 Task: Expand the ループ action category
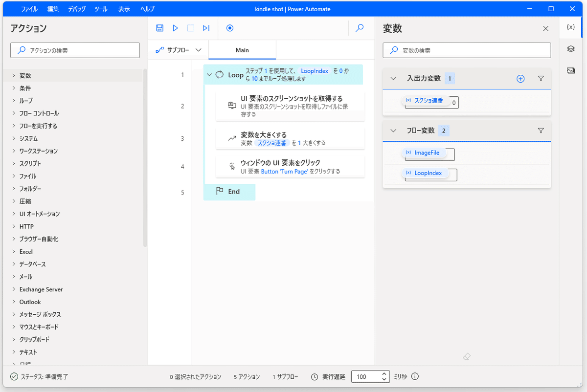tap(14, 101)
